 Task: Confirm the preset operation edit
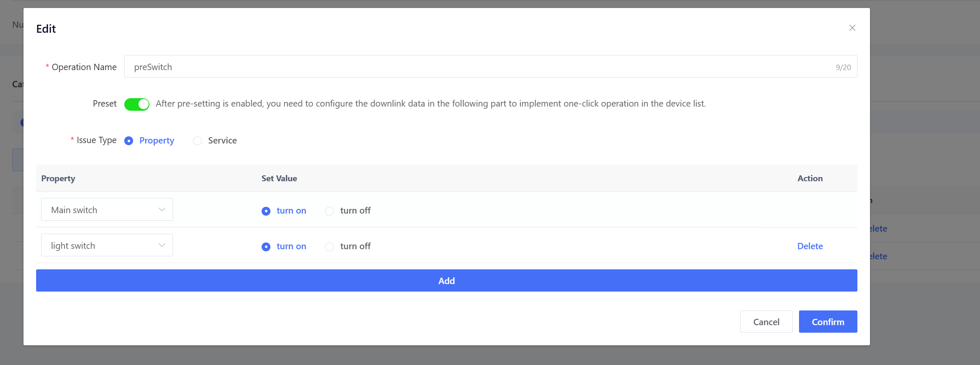tap(828, 322)
